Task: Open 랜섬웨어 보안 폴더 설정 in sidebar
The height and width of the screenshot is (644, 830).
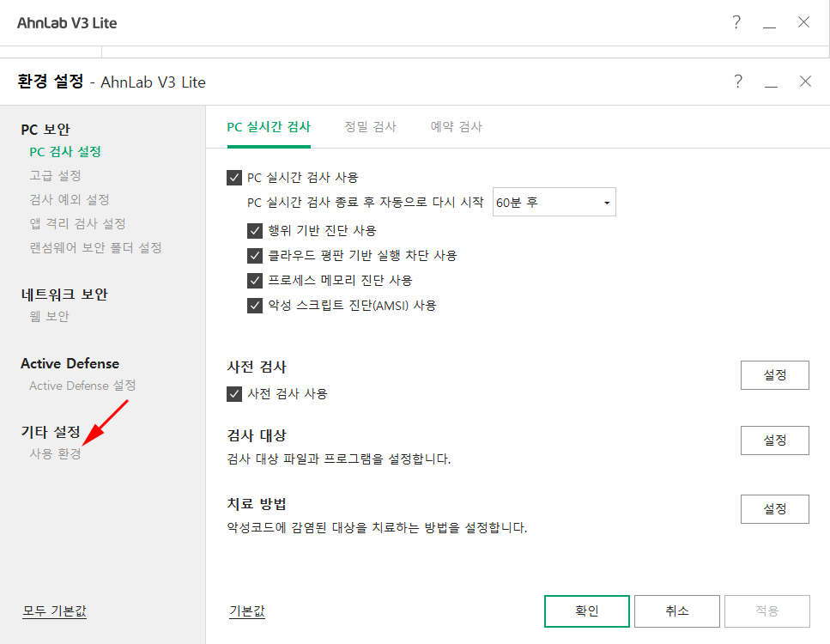Action: pos(96,247)
